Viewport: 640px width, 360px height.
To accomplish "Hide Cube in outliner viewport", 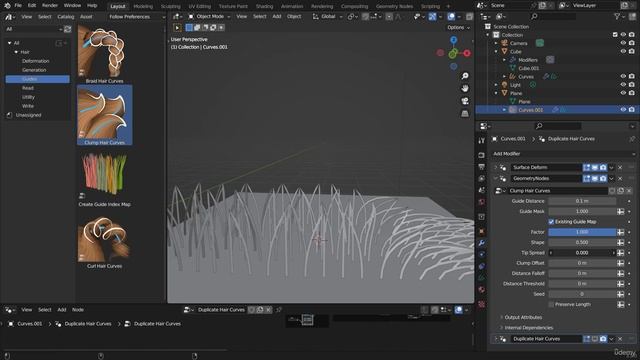I will coord(623,51).
